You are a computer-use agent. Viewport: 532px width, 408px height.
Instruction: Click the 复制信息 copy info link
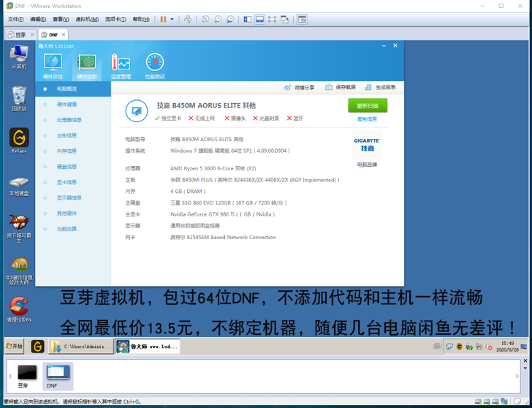(x=367, y=119)
